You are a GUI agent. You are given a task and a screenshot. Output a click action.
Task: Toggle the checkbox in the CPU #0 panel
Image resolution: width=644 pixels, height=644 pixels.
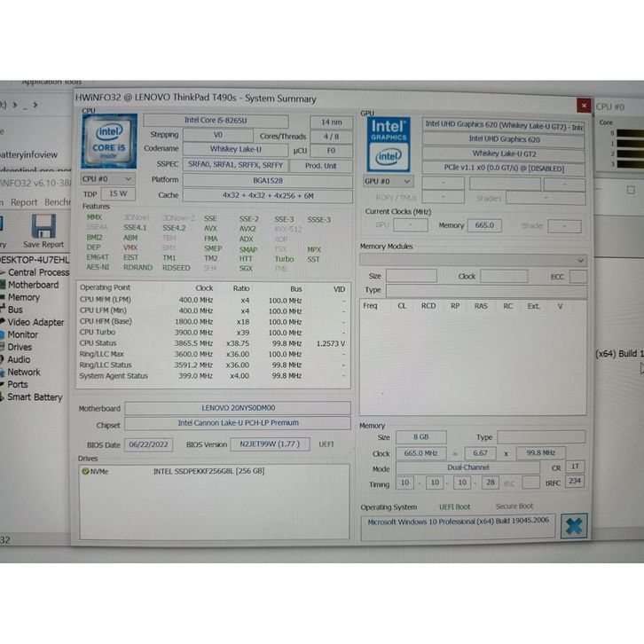tap(631, 190)
